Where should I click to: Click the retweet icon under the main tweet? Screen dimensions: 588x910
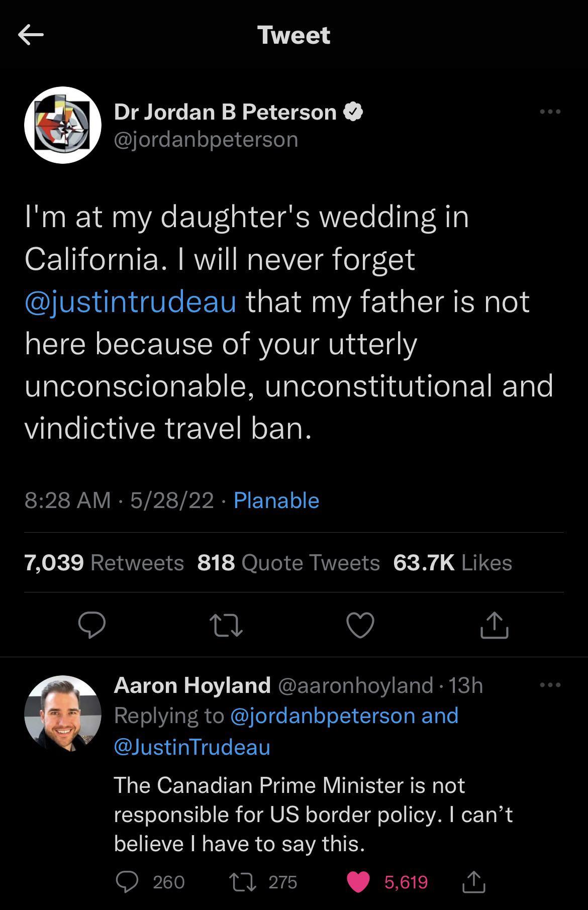[x=226, y=626]
